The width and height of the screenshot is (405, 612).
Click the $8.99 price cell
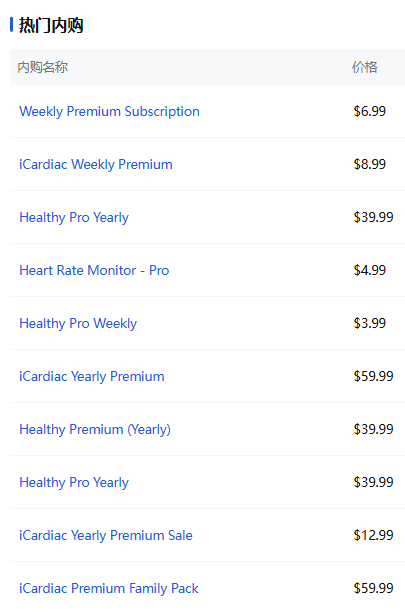(369, 164)
